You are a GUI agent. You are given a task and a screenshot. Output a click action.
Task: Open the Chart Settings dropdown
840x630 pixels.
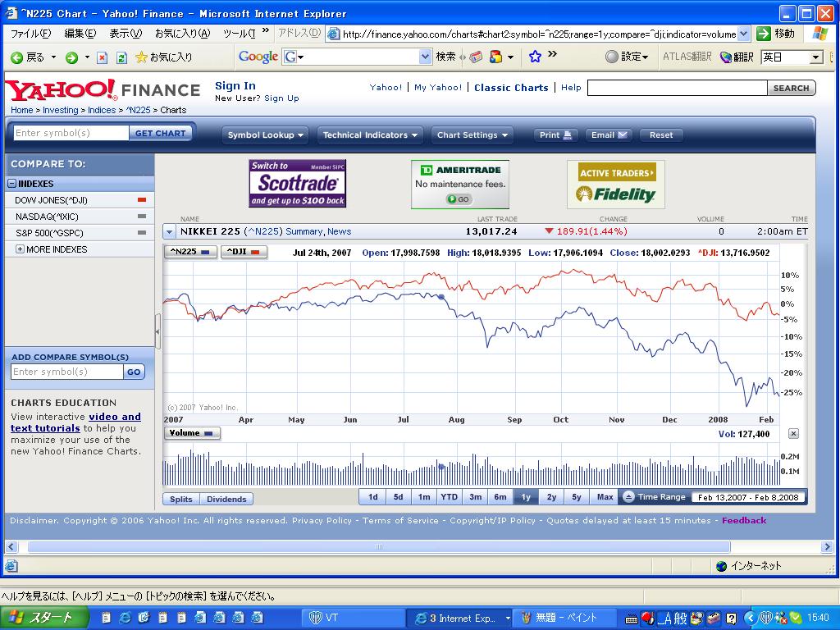tap(472, 135)
